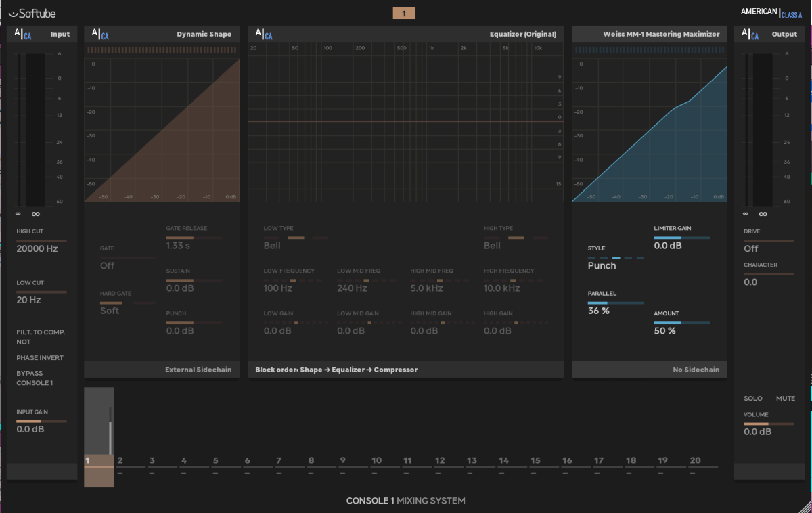Adjust the output Volume slider

pyautogui.click(x=769, y=424)
